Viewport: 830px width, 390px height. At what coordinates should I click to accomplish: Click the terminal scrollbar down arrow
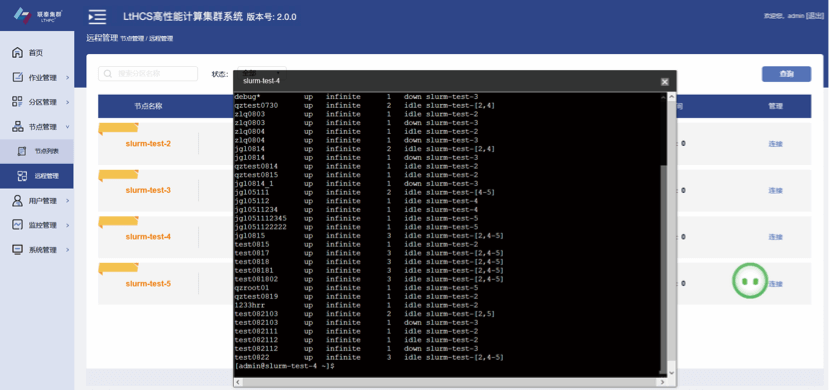[x=671, y=373]
